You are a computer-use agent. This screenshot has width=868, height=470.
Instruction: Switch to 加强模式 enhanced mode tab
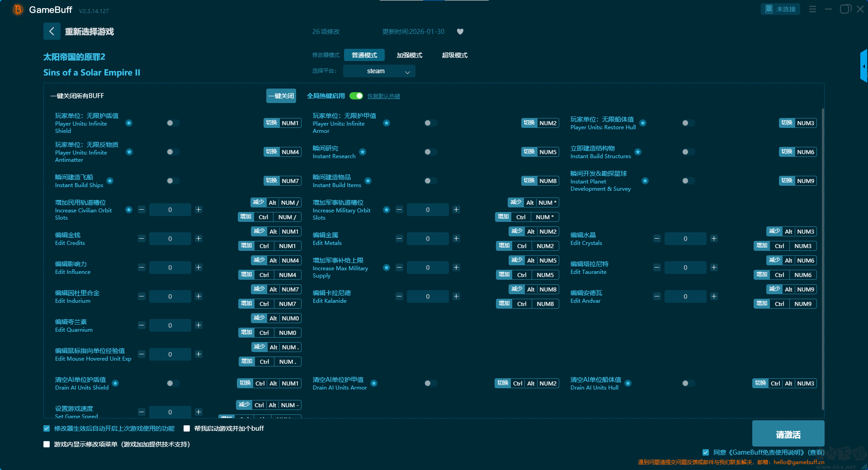coord(409,55)
